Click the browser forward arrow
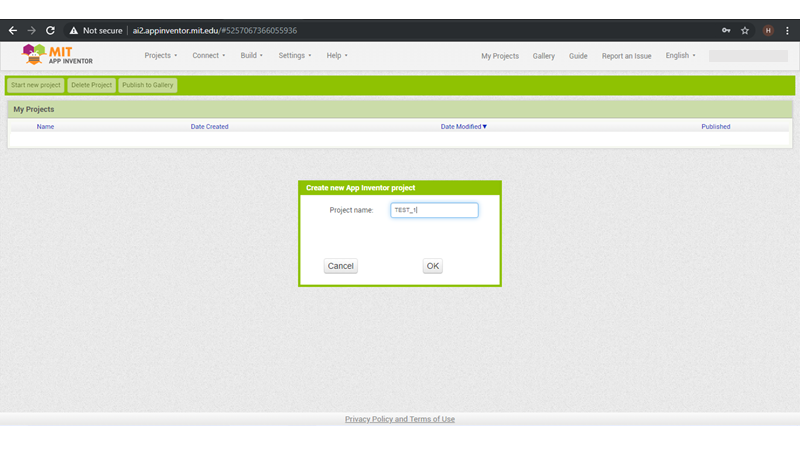The height and width of the screenshot is (450, 800). point(31,31)
